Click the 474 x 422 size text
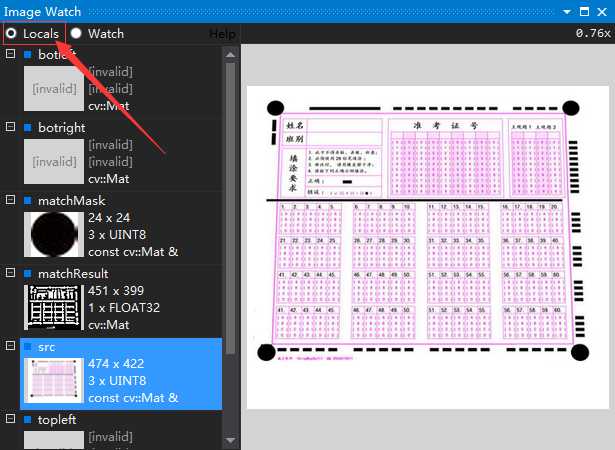615x450 pixels. click(116, 363)
